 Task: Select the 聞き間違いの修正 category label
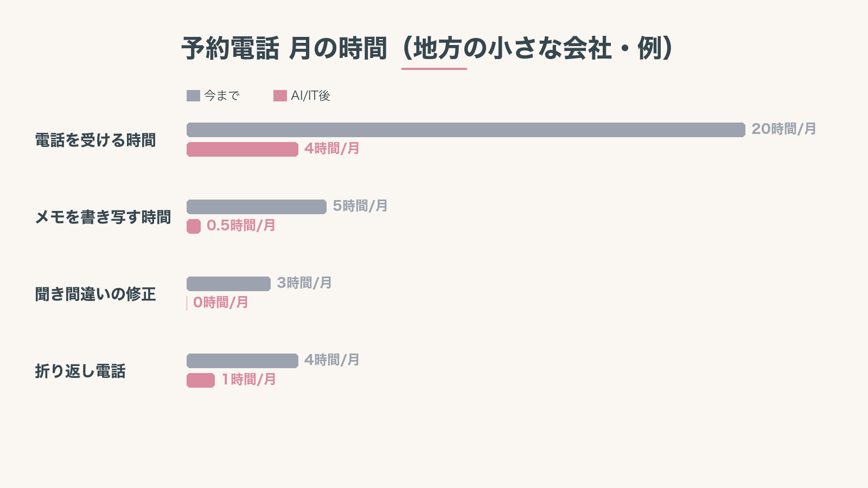click(x=95, y=294)
